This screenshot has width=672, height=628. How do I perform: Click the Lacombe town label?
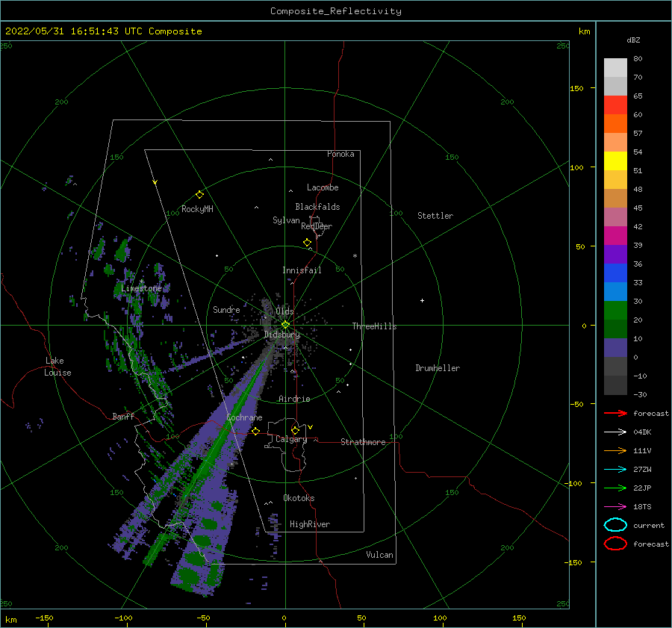point(323,187)
